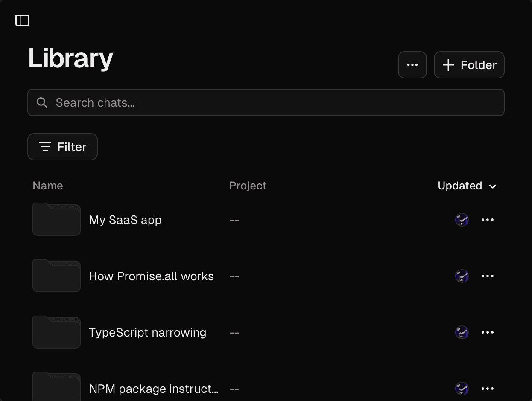Open the Updated sort dropdown chevron
Viewport: 532px width, 401px height.
click(x=493, y=186)
